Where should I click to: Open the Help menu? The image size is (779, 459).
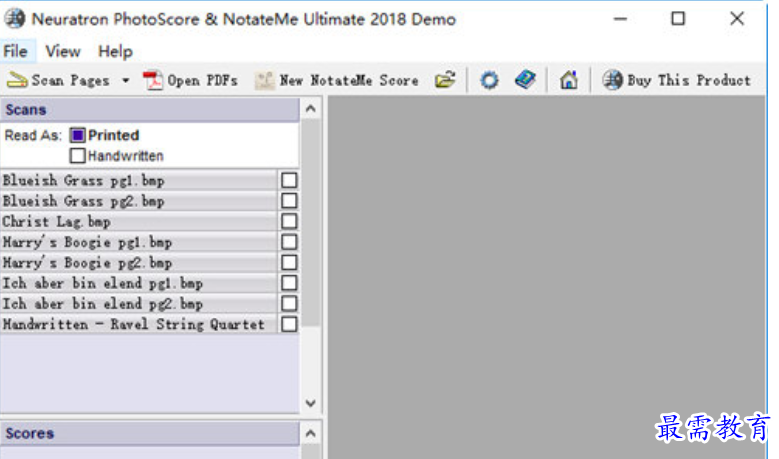pyautogui.click(x=115, y=51)
